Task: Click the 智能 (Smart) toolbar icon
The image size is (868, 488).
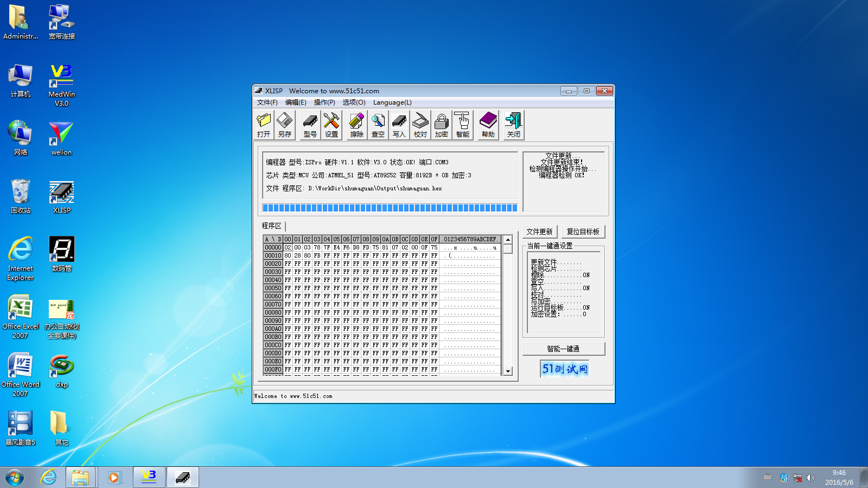Action: coord(463,125)
